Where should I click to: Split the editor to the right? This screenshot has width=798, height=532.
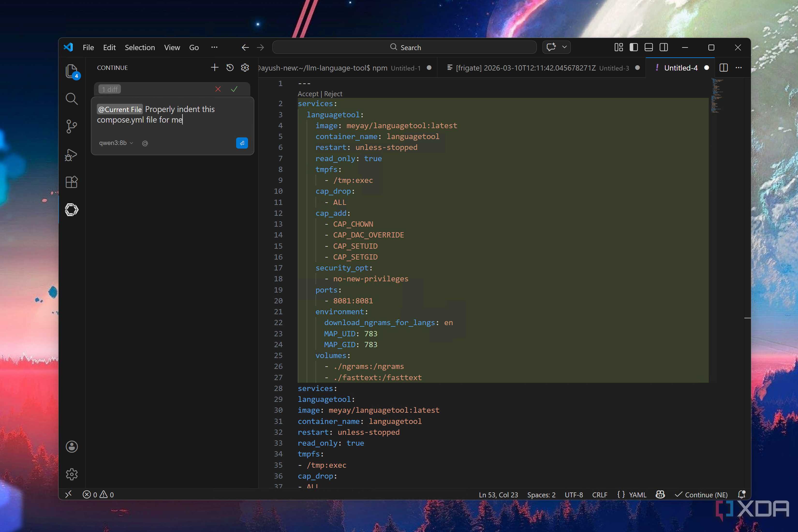tap(723, 68)
